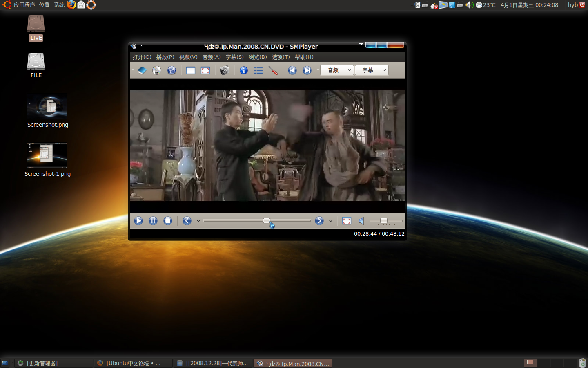The height and width of the screenshot is (368, 588).
Task: Switch to 更新管理器 taskbar window
Action: pyautogui.click(x=53, y=363)
